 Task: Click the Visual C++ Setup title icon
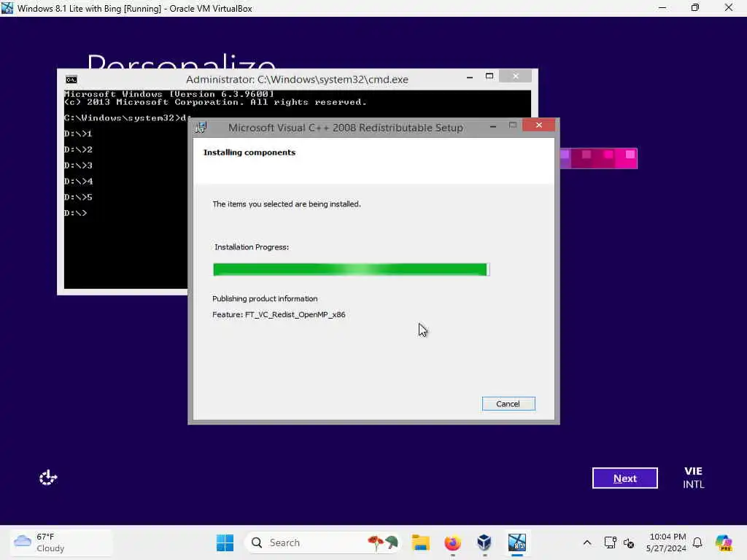pos(201,128)
